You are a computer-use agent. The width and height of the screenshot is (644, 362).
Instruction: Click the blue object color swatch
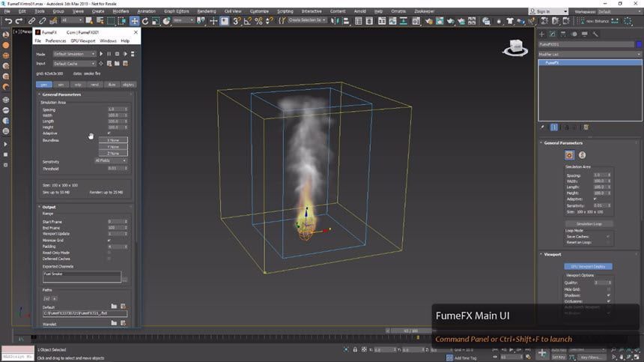[x=639, y=44]
